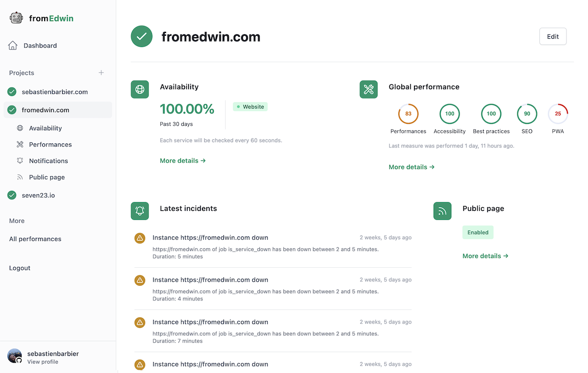This screenshot has height=373, width=588.
Task: Open the Performances submenu item
Action: (x=50, y=144)
